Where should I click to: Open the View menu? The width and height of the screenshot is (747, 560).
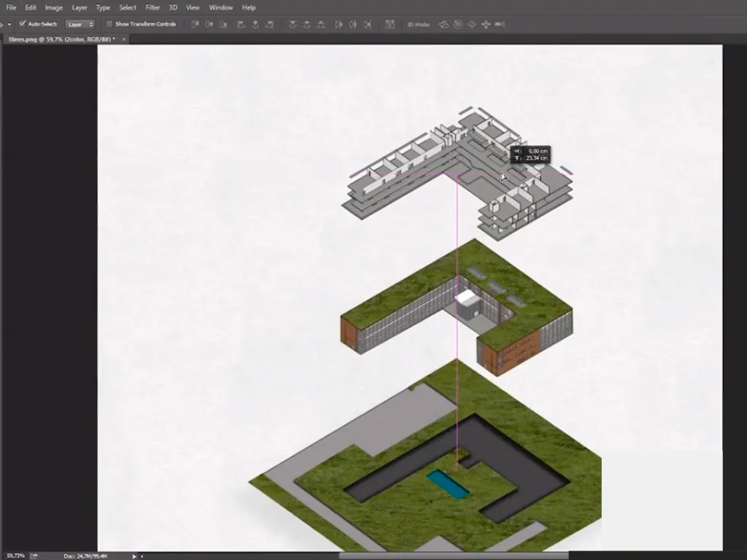coord(193,7)
